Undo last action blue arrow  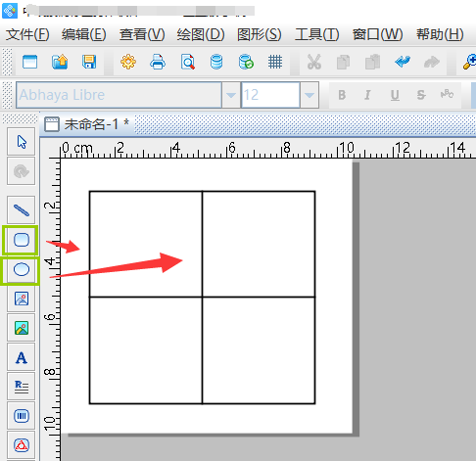pos(403,62)
